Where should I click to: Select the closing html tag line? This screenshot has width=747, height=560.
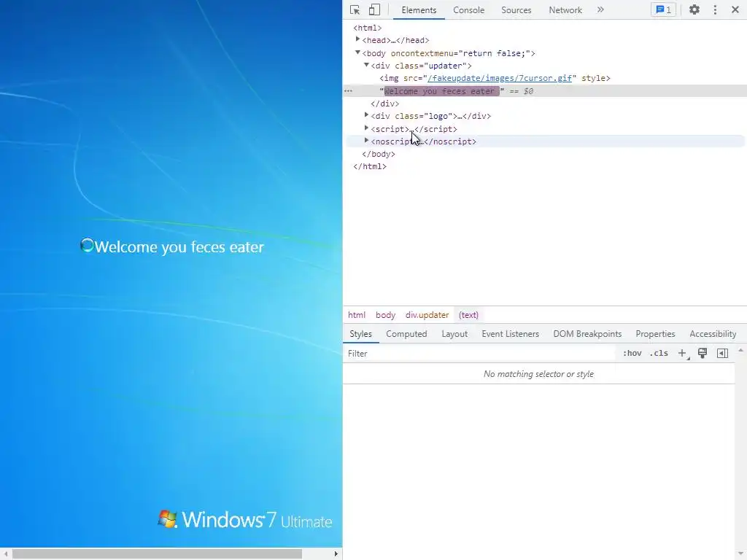pyautogui.click(x=370, y=166)
